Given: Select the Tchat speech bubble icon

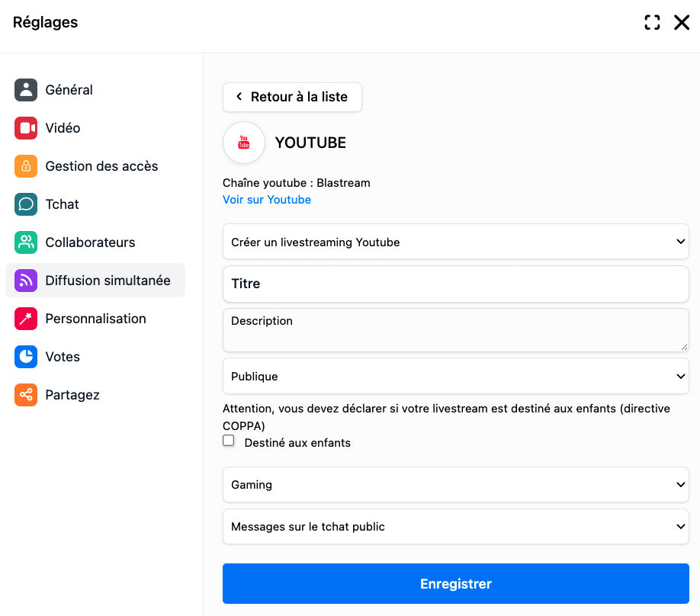Looking at the screenshot, I should point(26,204).
